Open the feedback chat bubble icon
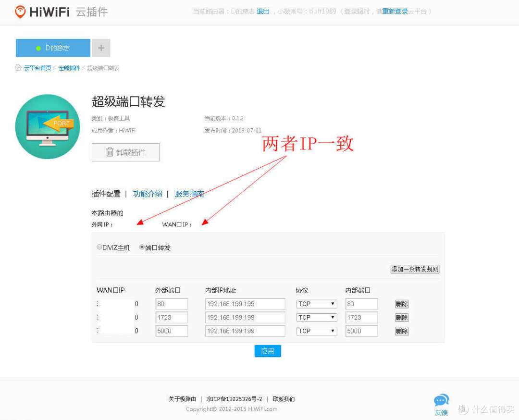This screenshot has height=420, width=519. coord(441,400)
